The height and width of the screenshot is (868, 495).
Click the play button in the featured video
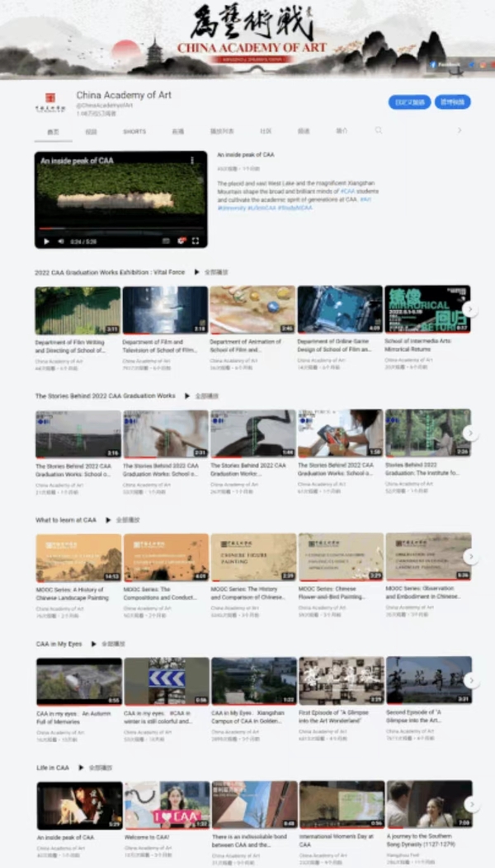coord(46,241)
